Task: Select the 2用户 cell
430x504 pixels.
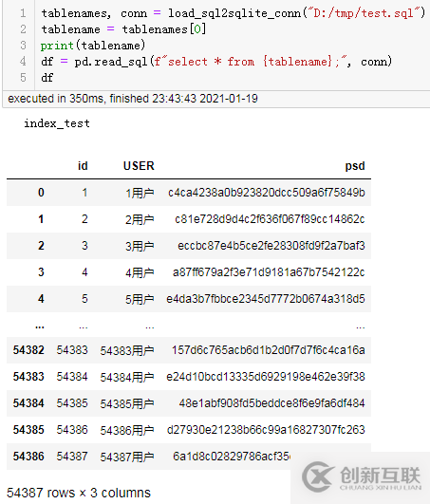Action: pyautogui.click(x=140, y=219)
